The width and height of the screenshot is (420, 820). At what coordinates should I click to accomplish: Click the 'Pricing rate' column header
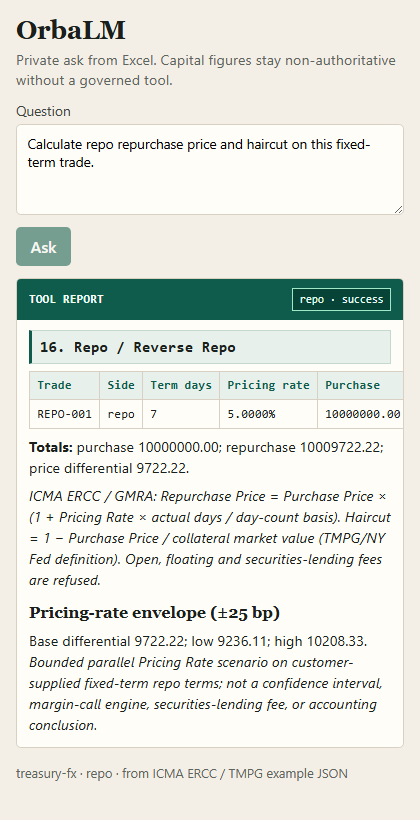268,385
